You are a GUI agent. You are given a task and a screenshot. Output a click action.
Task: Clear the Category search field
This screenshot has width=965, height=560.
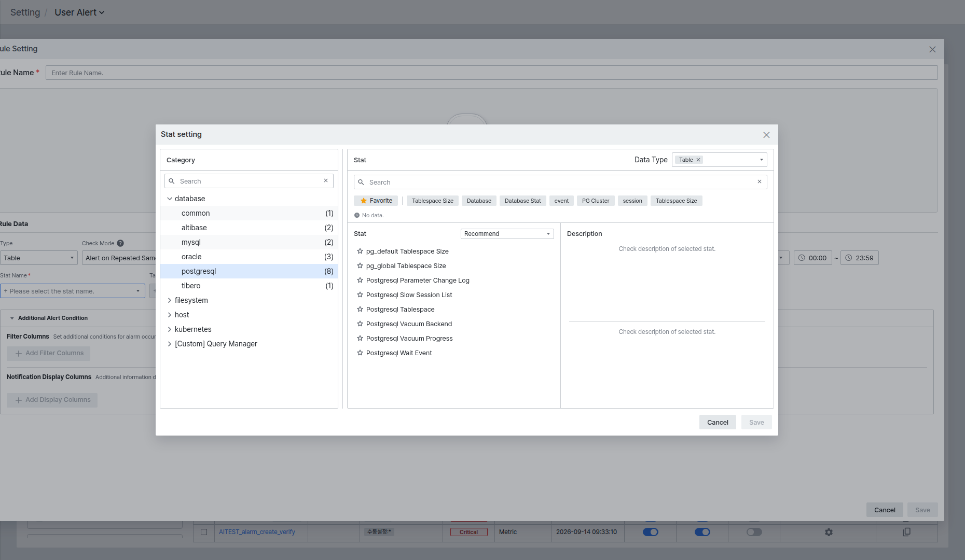[326, 181]
